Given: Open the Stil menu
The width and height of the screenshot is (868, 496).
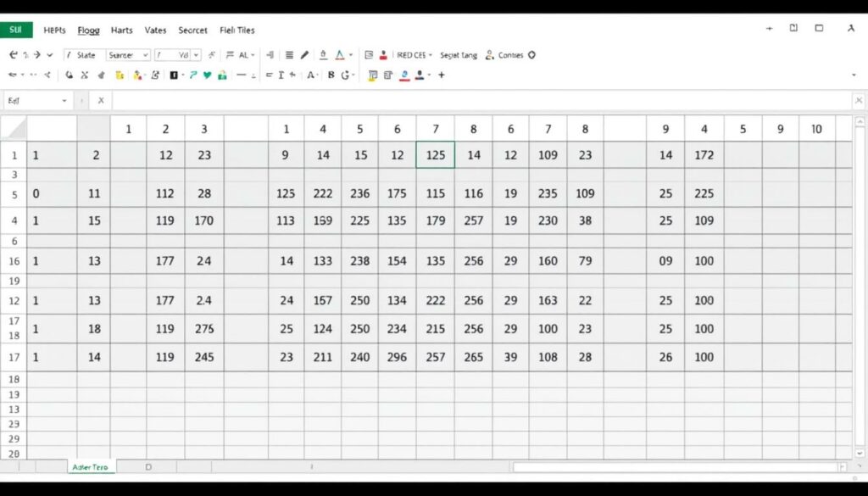Looking at the screenshot, I should tap(16, 30).
